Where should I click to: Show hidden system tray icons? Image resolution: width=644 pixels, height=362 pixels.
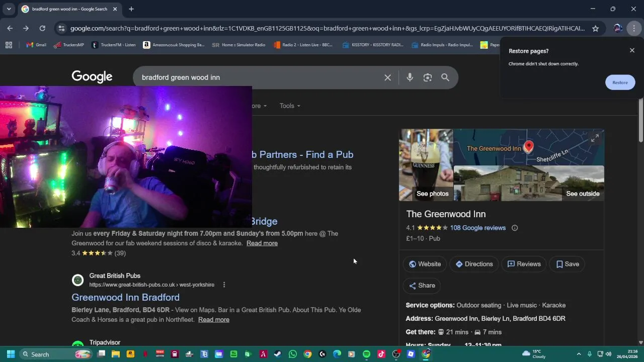(x=579, y=354)
